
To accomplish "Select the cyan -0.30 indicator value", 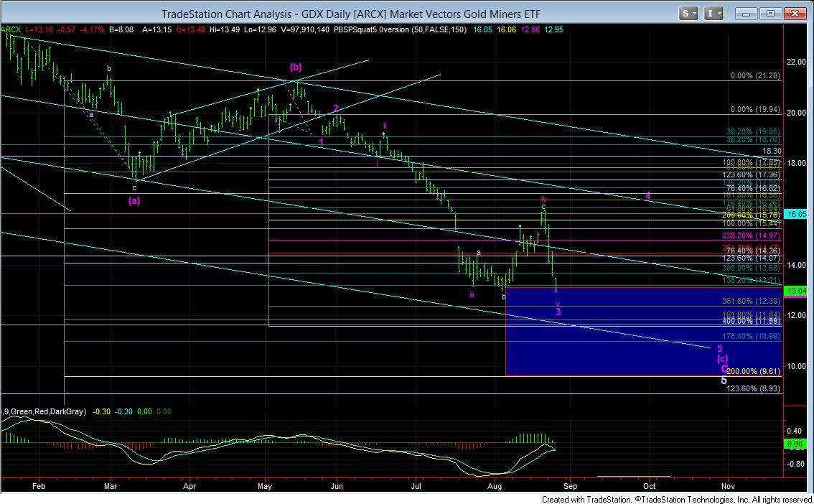I will (123, 411).
